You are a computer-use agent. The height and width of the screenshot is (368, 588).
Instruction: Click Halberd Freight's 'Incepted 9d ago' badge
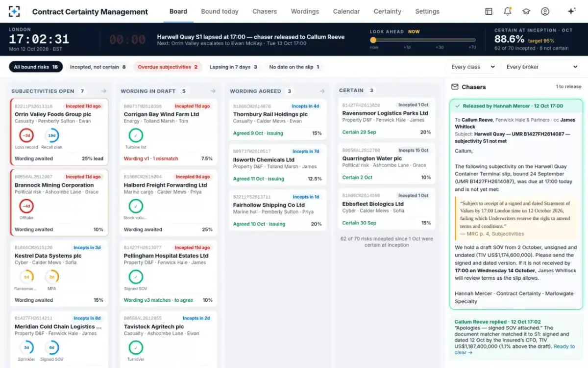click(193, 177)
